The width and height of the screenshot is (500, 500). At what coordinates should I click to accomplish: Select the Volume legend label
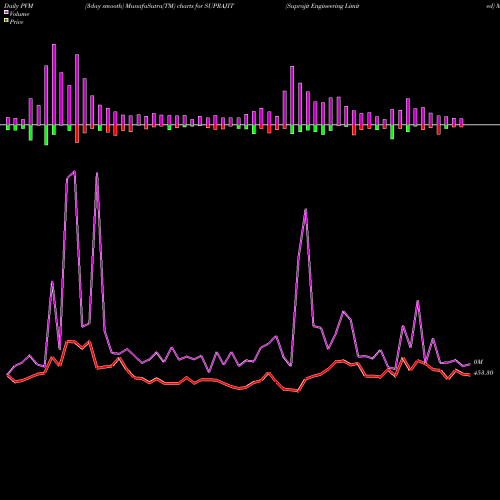19,14
